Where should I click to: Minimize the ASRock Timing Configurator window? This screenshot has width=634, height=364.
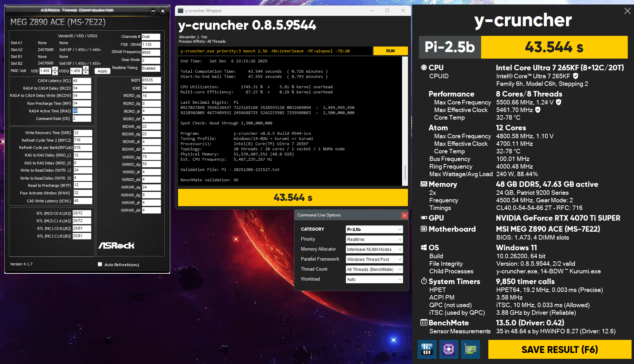click(x=153, y=11)
